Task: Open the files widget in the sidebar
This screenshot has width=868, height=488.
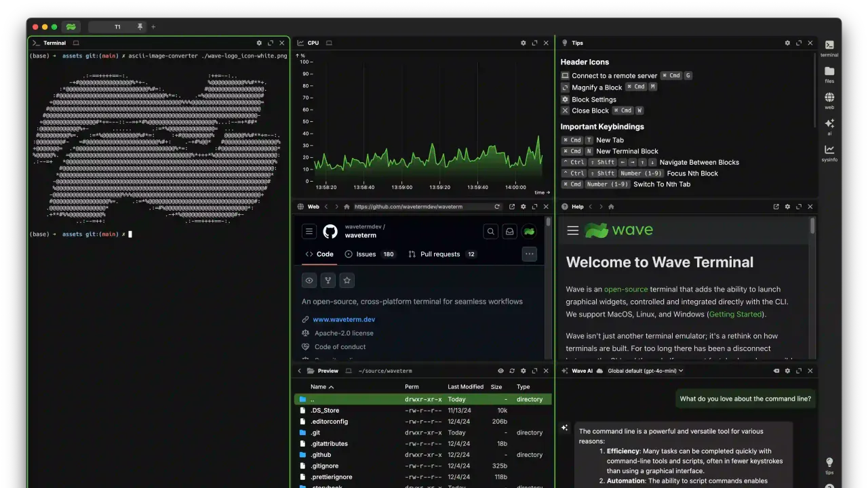Action: tap(829, 75)
